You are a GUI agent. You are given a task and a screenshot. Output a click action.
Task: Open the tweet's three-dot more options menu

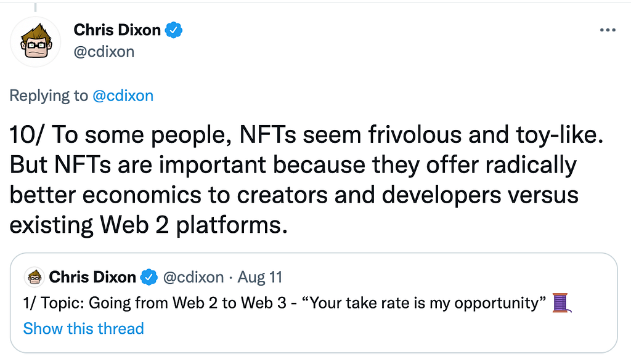tap(607, 30)
